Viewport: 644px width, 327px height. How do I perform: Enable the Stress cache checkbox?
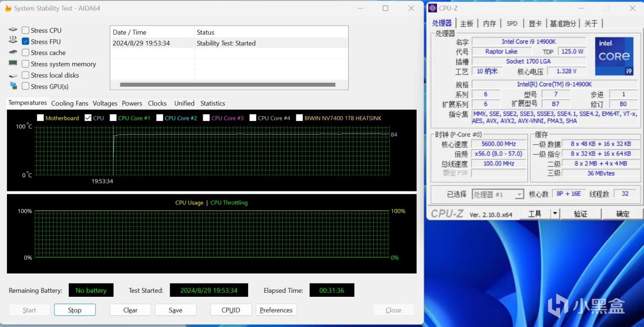click(25, 52)
